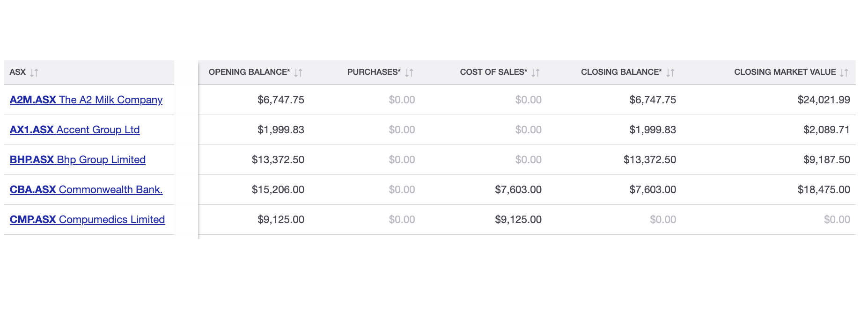Open the CMP.ASX Compumedics Limited link
This screenshot has height=325, width=868.
88,219
